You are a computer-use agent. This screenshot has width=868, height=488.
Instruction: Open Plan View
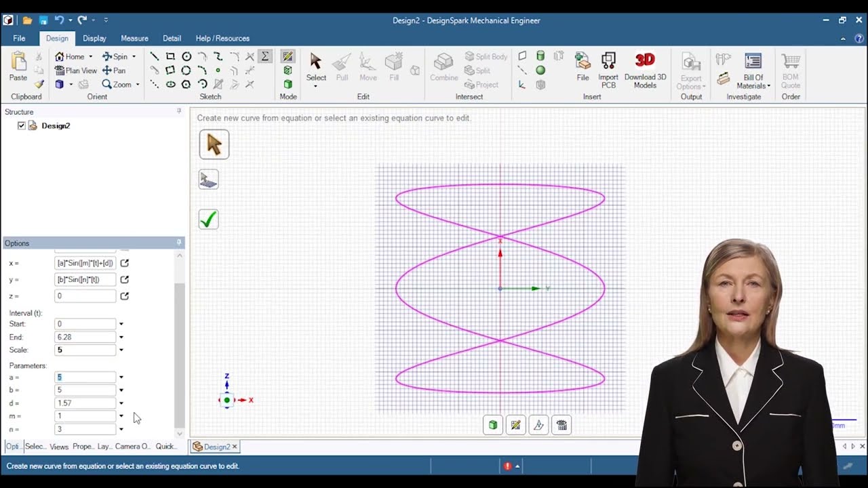(x=76, y=70)
